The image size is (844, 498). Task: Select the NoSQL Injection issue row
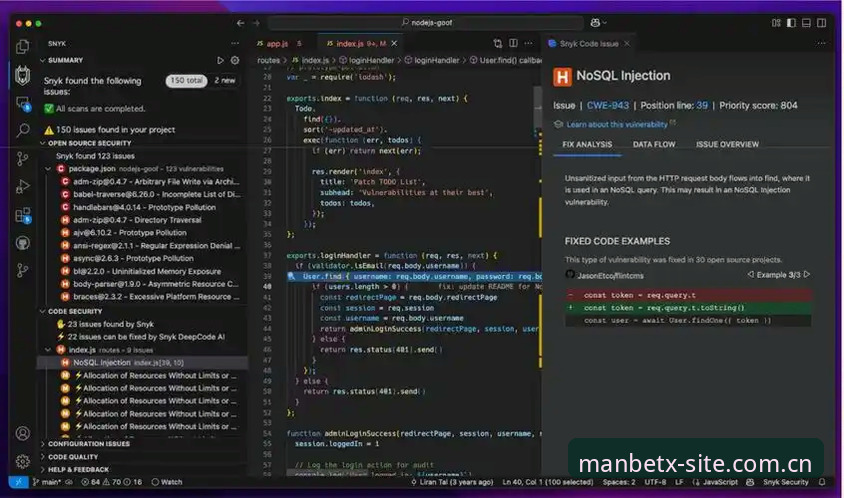coord(143,362)
